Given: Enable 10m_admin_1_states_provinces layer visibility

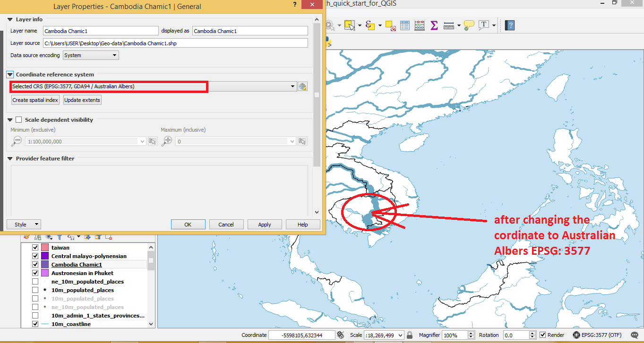Looking at the screenshot, I should click(35, 316).
